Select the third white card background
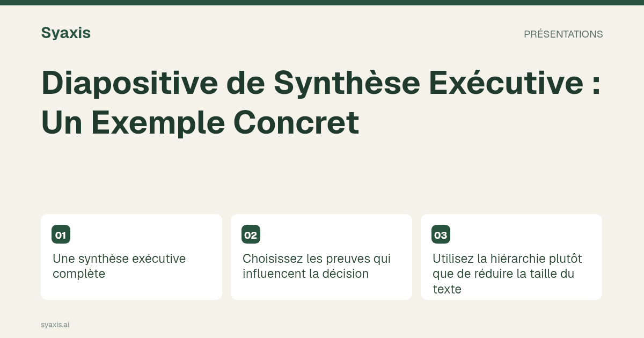The width and height of the screenshot is (644, 338). point(511,257)
